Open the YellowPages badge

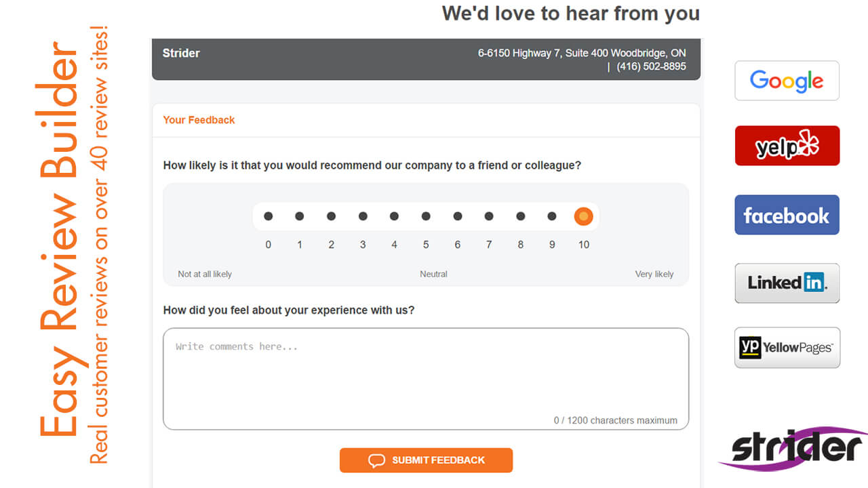click(787, 348)
